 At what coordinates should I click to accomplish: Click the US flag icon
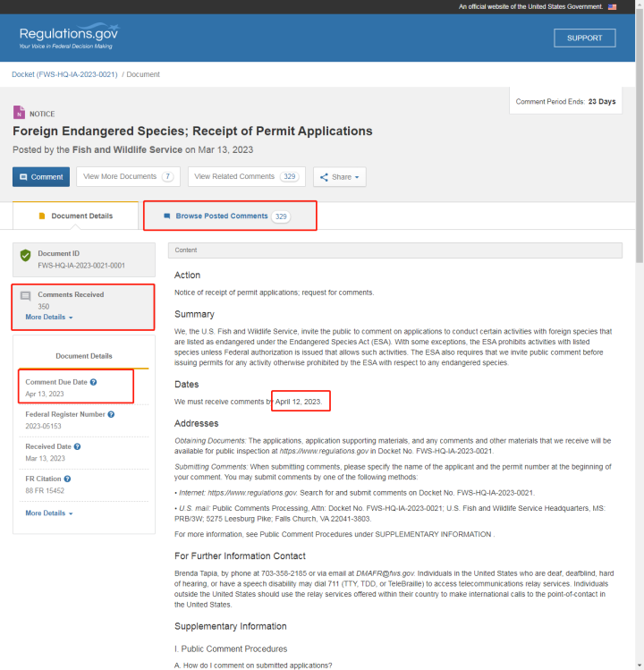[x=613, y=6]
